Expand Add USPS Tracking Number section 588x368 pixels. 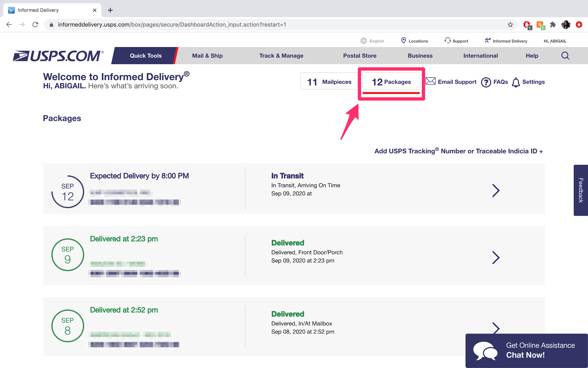coord(458,151)
